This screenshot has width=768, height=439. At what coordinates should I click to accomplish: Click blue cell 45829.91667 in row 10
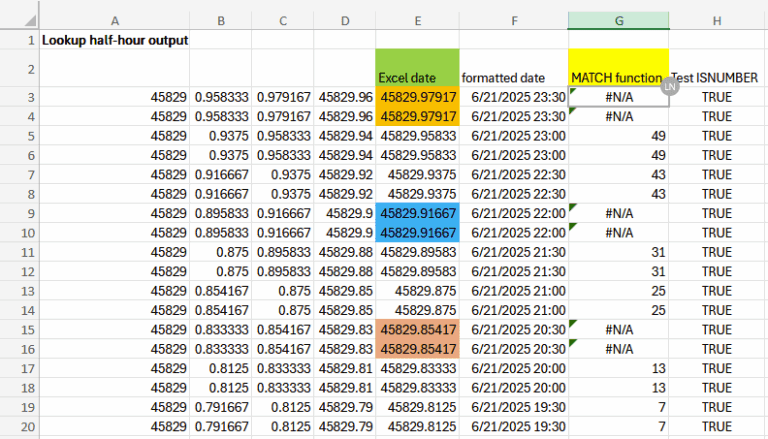[417, 233]
